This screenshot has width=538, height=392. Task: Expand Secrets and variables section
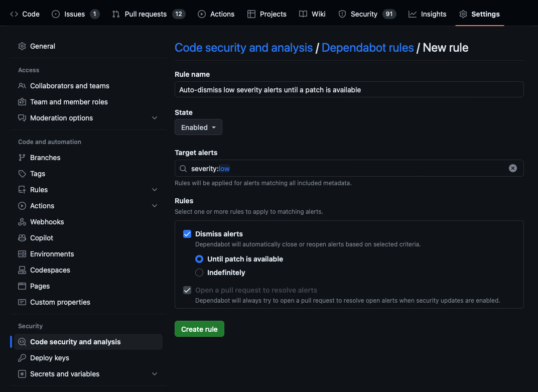[155, 373]
